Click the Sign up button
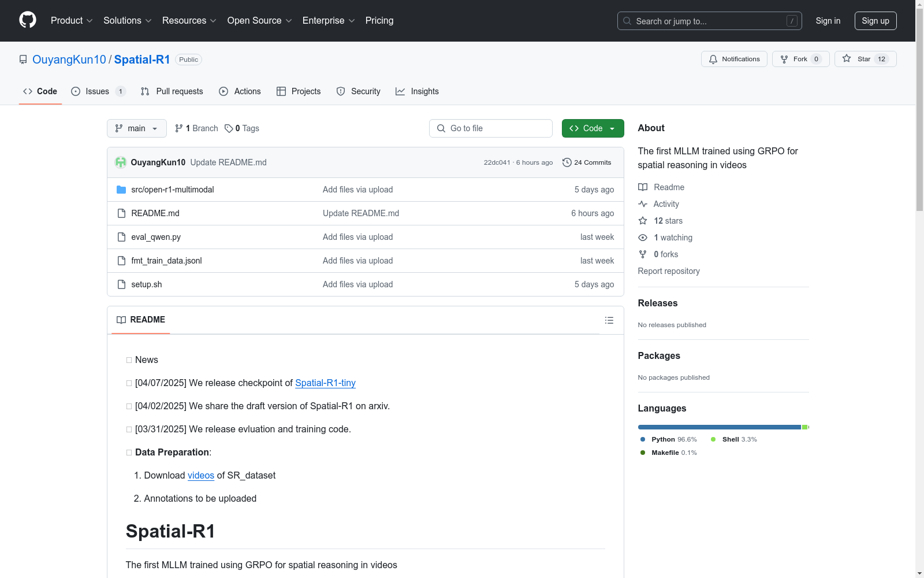This screenshot has width=924, height=578. (875, 21)
